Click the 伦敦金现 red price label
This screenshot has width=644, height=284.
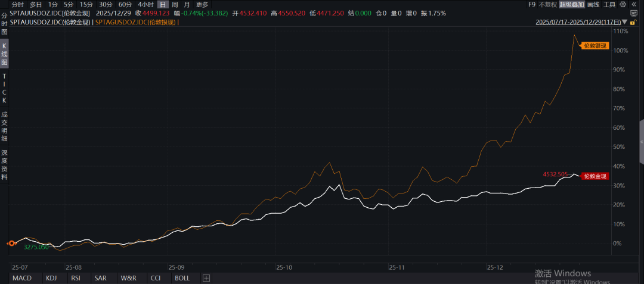[x=594, y=176]
